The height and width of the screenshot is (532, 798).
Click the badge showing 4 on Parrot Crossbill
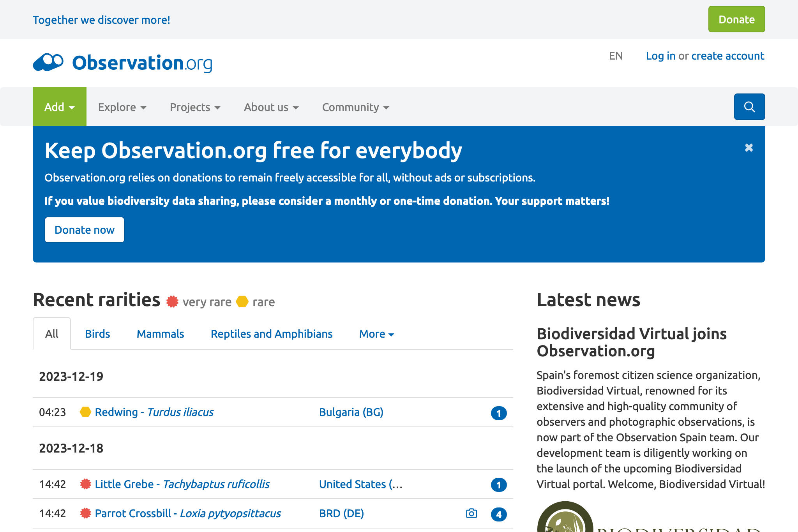pyautogui.click(x=498, y=514)
